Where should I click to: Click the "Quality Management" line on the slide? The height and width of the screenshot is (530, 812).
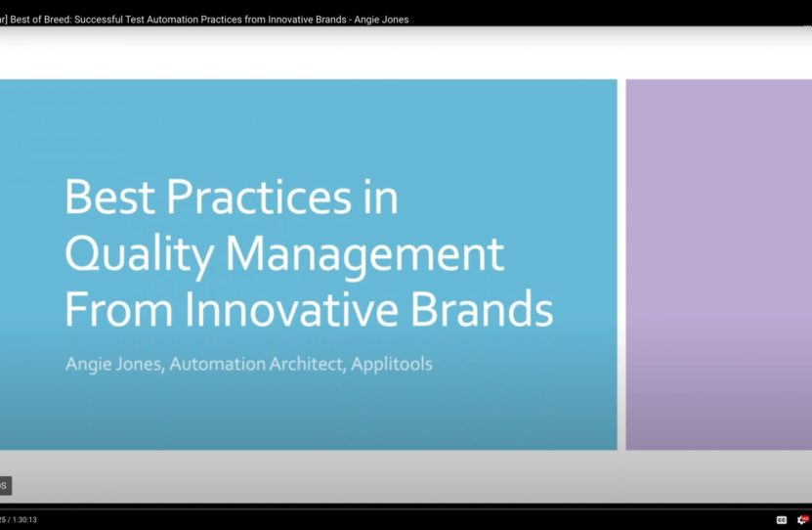point(284,254)
